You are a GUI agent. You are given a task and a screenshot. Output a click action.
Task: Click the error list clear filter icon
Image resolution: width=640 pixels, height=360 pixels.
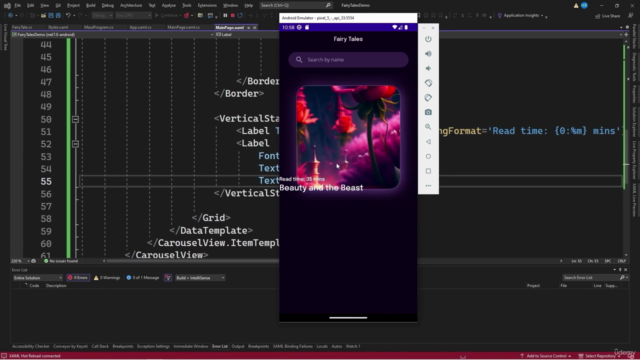(168, 278)
